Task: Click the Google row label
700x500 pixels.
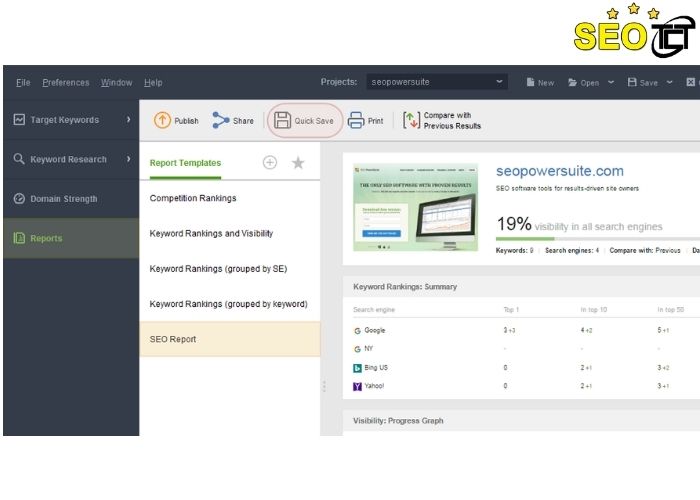Action: pos(375,330)
